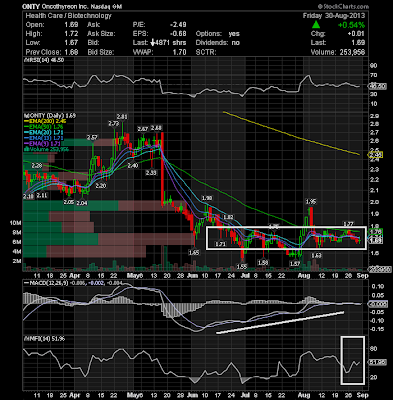The image size is (393, 400).
Task: Click the 2.81 peak price label
Action: click(122, 116)
